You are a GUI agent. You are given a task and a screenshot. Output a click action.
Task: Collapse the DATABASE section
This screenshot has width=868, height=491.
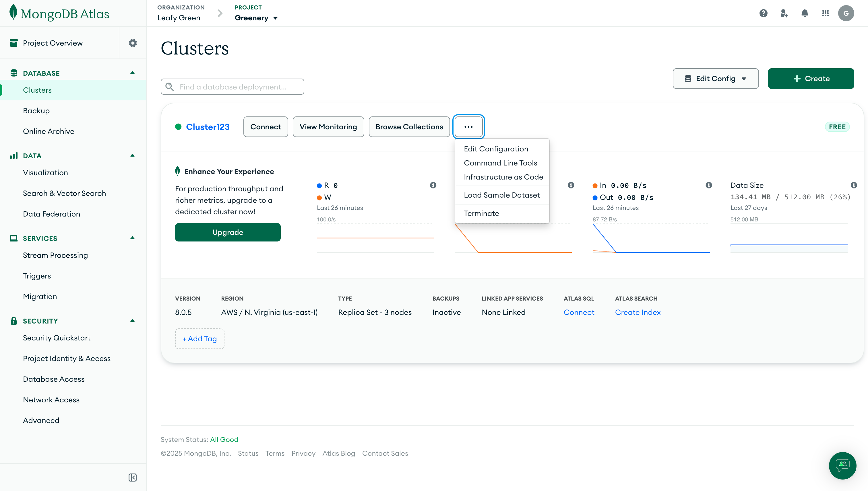(x=132, y=73)
